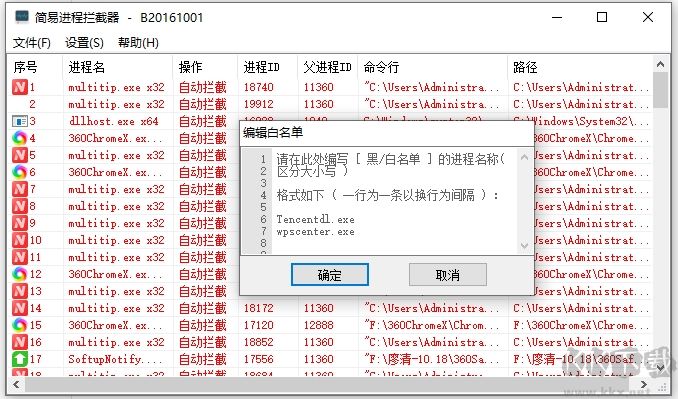Click process ID 18852 in row 16
Viewport: 678px width, 399px height.
pyautogui.click(x=259, y=342)
